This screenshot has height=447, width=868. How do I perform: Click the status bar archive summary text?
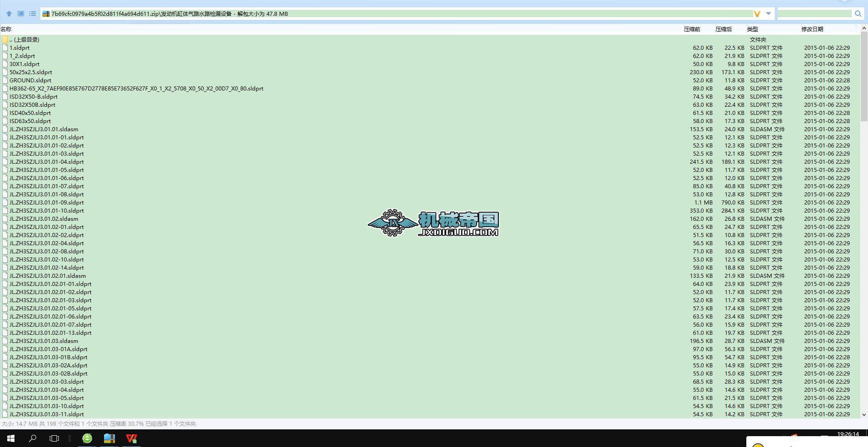tap(99, 424)
